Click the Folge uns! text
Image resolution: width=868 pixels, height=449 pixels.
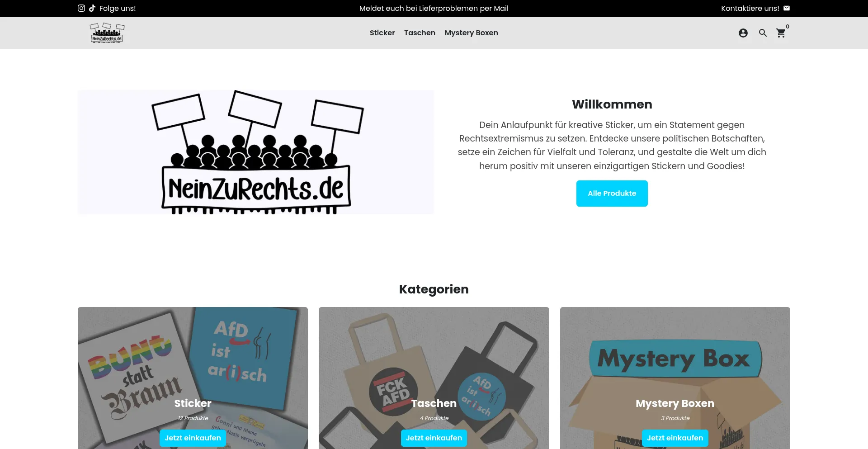coord(118,8)
